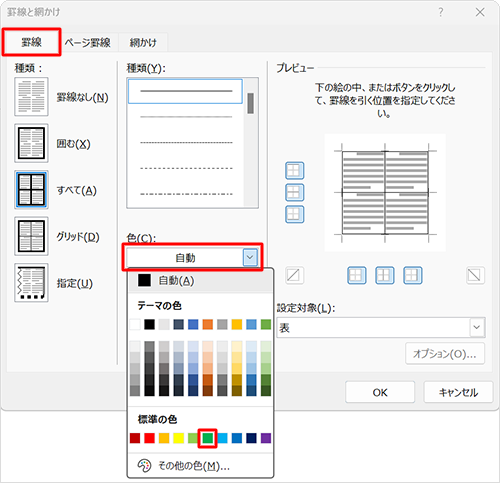Image resolution: width=500 pixels, height=483 pixels.
Task: Switch to the 網かけ tab
Action: [143, 43]
